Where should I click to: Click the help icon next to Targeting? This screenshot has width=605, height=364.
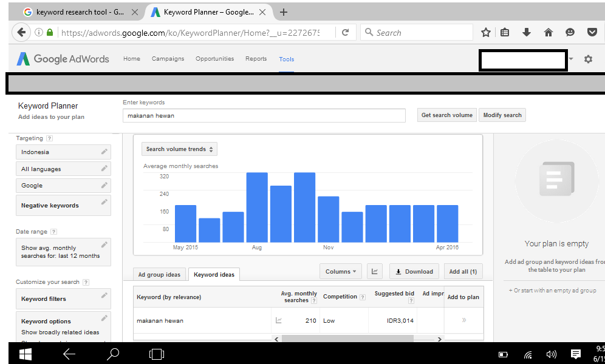[49, 138]
